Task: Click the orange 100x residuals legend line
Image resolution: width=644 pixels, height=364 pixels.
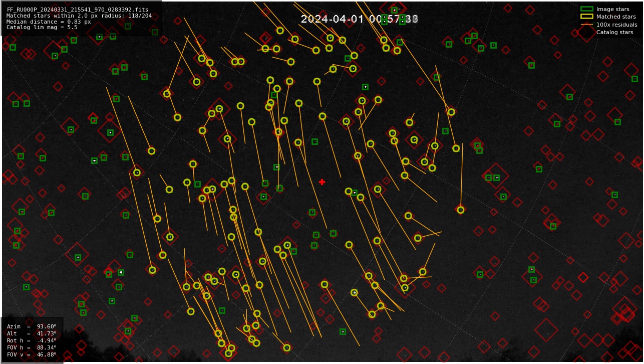Action: pos(586,25)
